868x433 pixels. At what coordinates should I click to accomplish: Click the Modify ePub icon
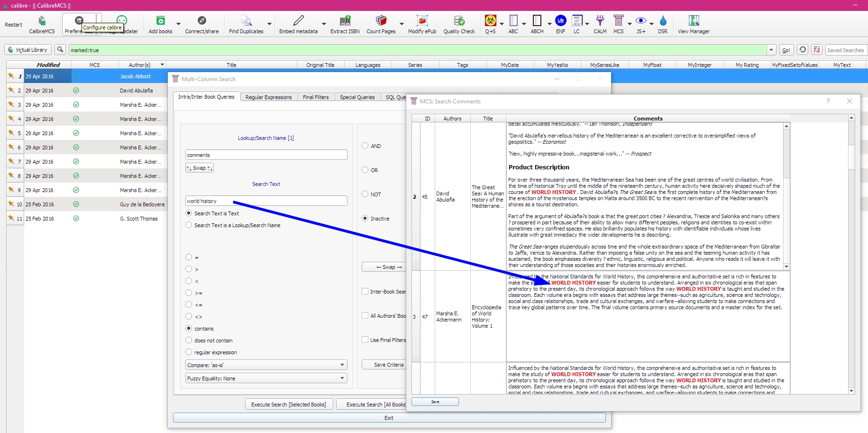pyautogui.click(x=422, y=21)
